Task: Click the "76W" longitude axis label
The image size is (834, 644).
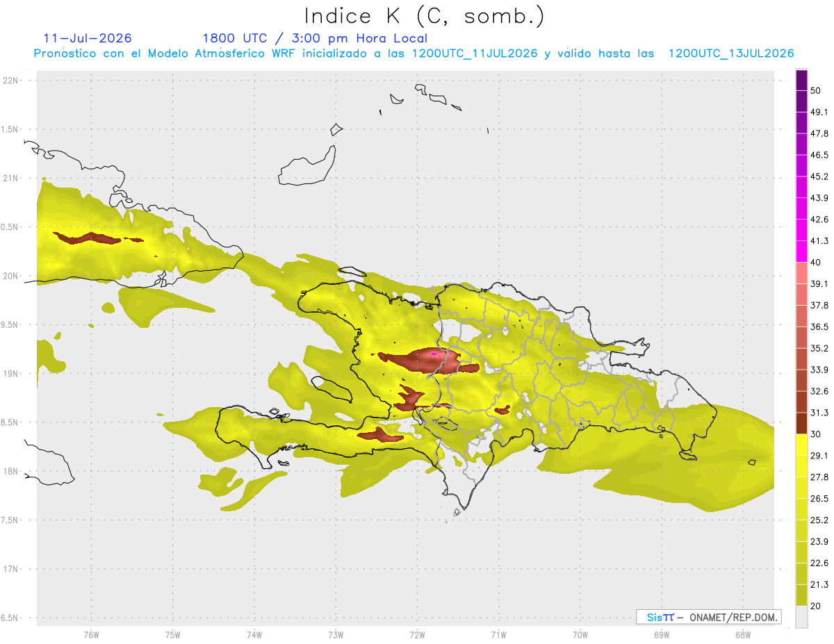Action: pos(91,635)
